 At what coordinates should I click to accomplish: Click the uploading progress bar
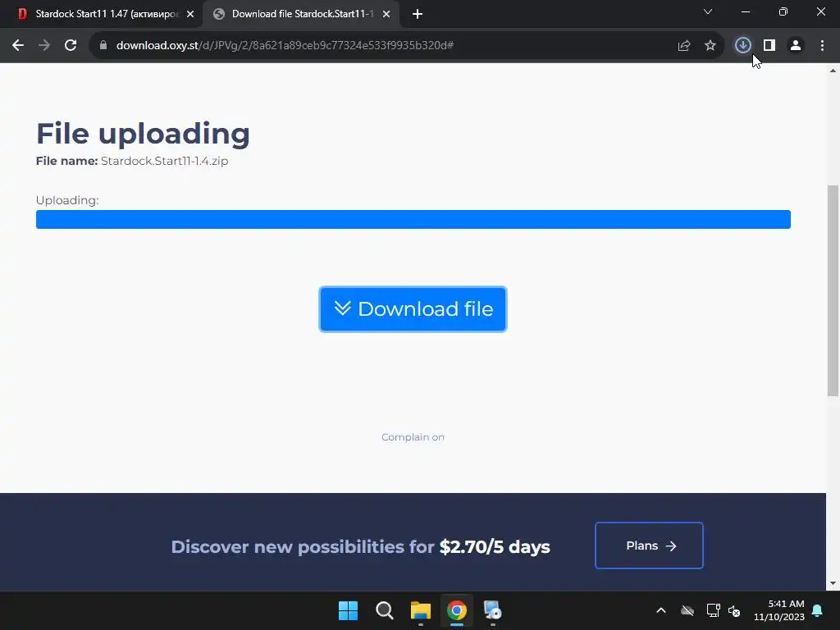413,219
